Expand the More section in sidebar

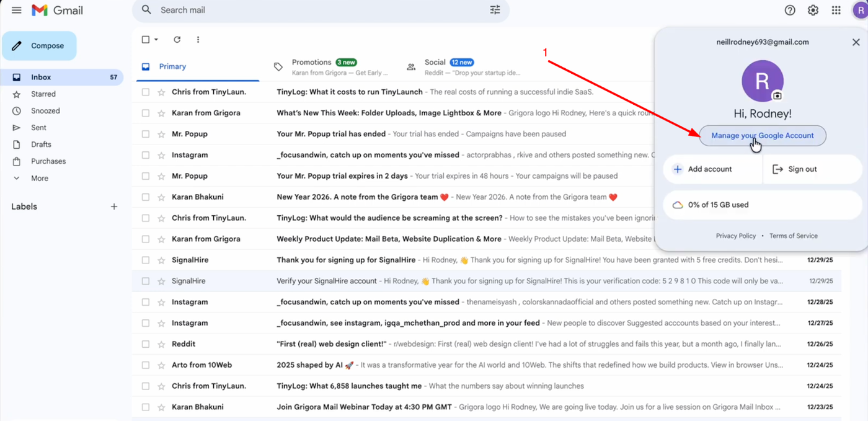pyautogui.click(x=39, y=178)
